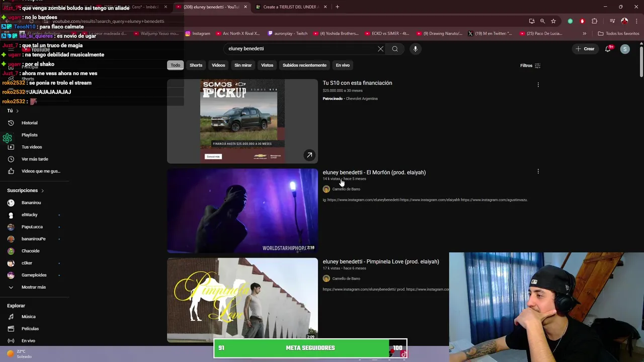This screenshot has width=644, height=362.
Task: Click the magnifier search button
Action: click(x=395, y=49)
